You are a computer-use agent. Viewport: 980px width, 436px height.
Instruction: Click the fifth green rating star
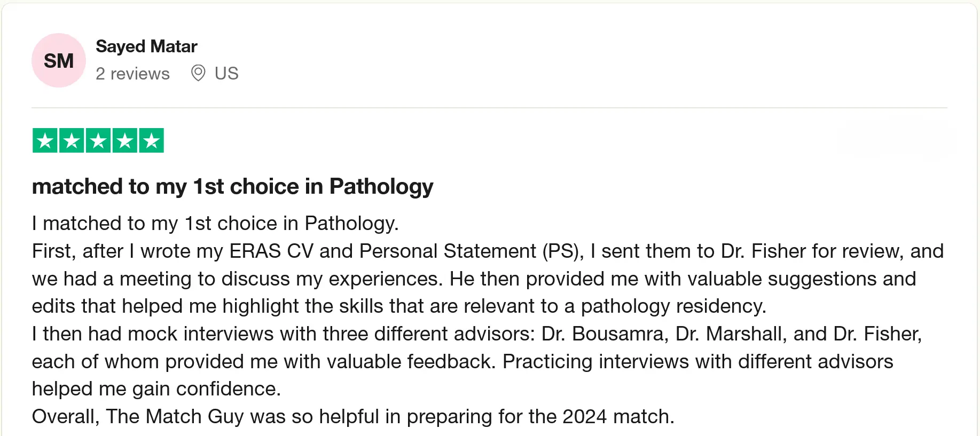click(x=152, y=141)
